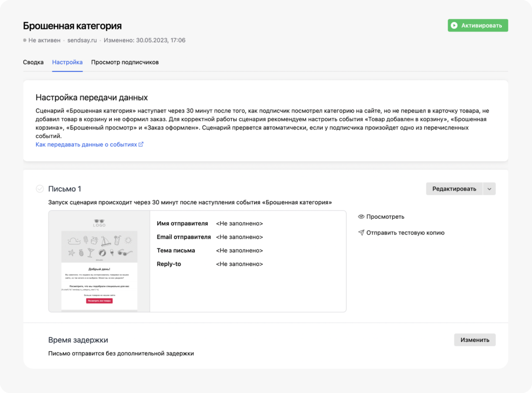Open the Просмотр подписчиков tab
The image size is (532, 393).
pyautogui.click(x=125, y=62)
